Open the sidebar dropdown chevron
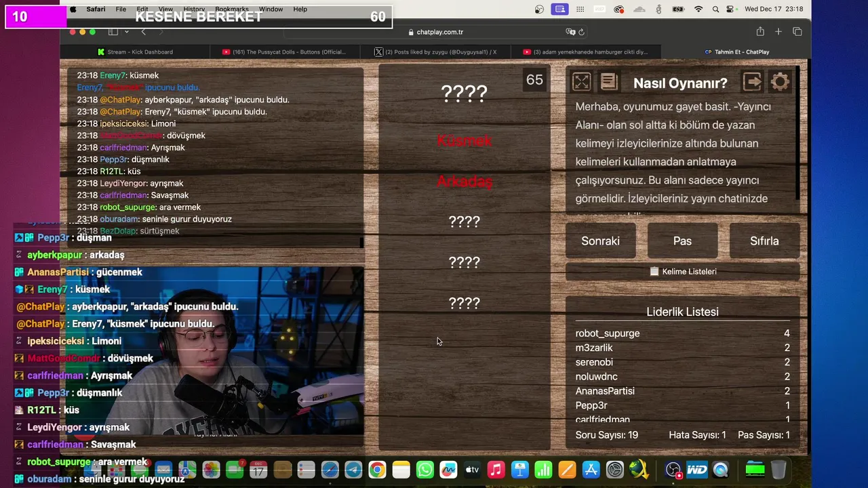Screen dimensions: 868x488 pos(127,32)
